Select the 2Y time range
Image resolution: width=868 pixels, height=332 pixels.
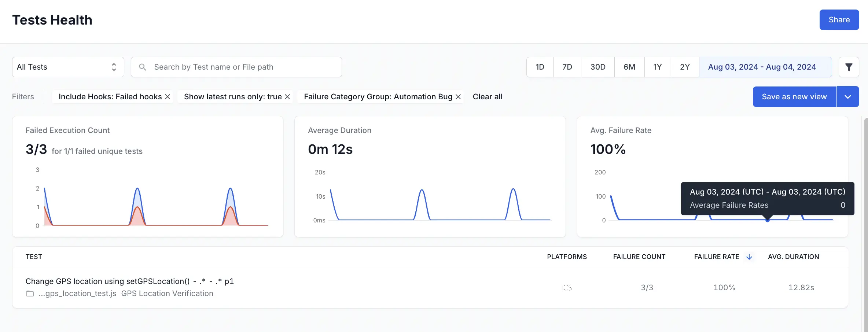685,67
